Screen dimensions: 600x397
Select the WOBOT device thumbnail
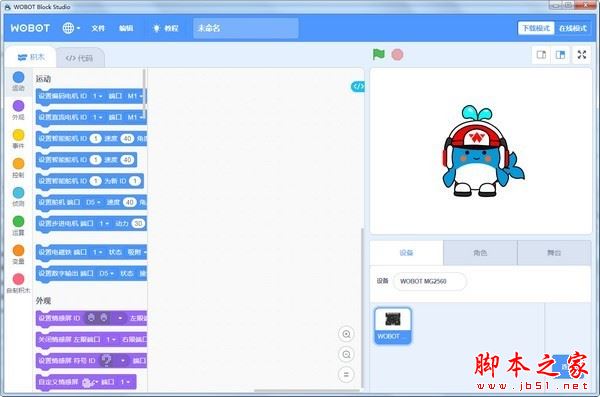393,325
